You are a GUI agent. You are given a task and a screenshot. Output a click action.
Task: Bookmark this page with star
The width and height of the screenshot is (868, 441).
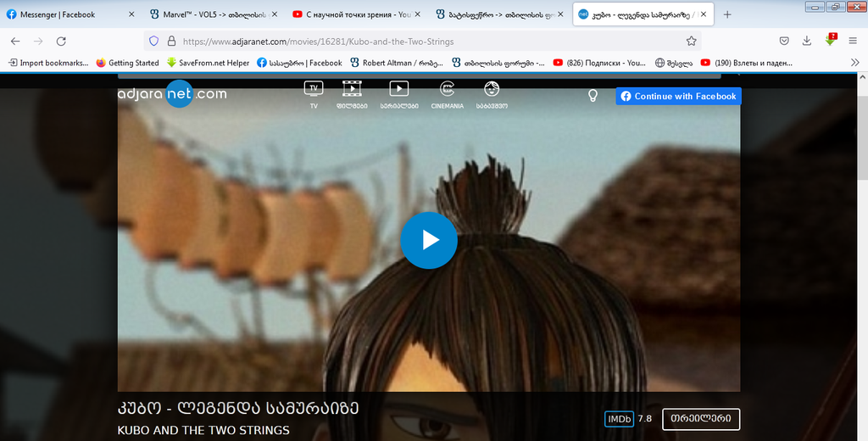point(691,41)
